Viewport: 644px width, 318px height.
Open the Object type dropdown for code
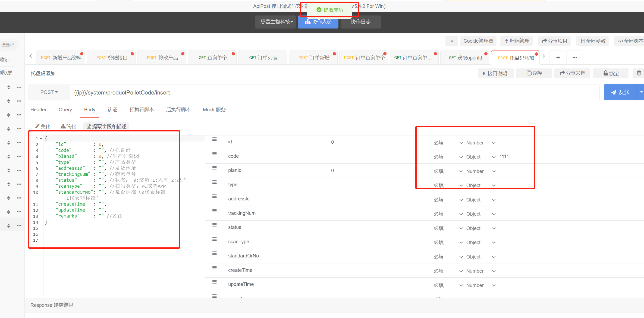(x=481, y=157)
